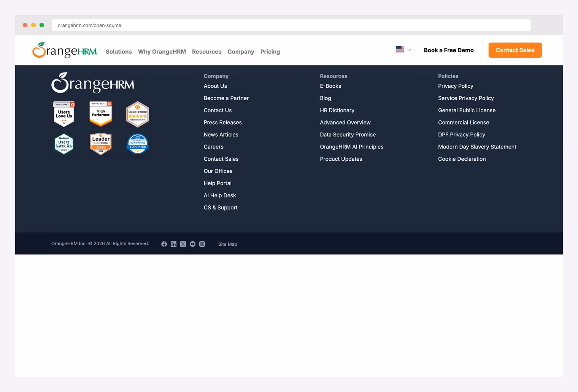Screen dimensions: 578x392
Task: Open DPF Privacy Policy link
Action: 462,134
